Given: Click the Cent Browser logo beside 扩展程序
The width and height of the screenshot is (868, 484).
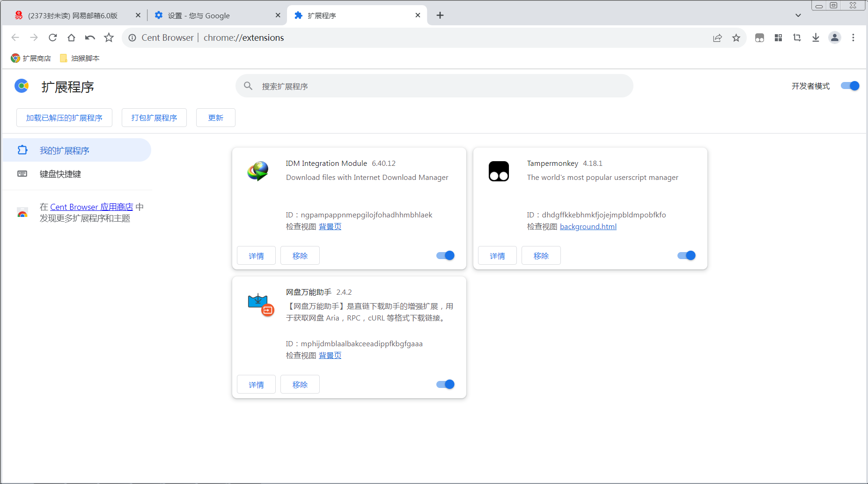Looking at the screenshot, I should [x=22, y=86].
